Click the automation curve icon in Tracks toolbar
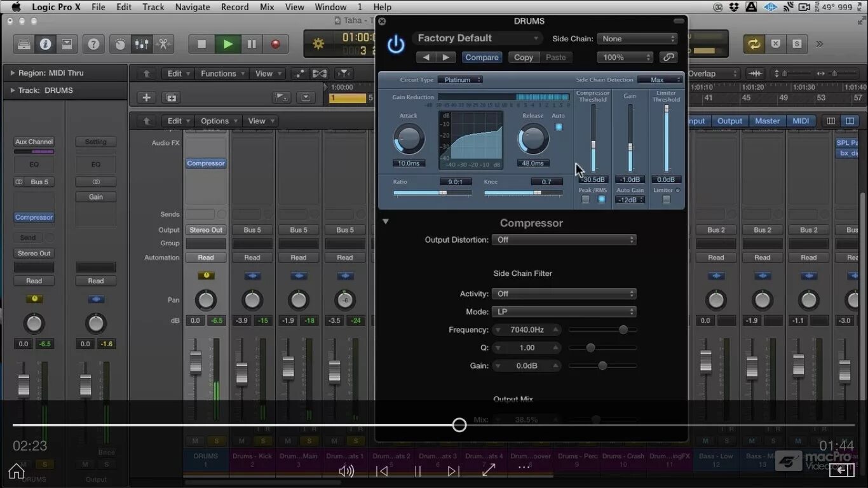Viewport: 868px width, 488px height. point(299,74)
